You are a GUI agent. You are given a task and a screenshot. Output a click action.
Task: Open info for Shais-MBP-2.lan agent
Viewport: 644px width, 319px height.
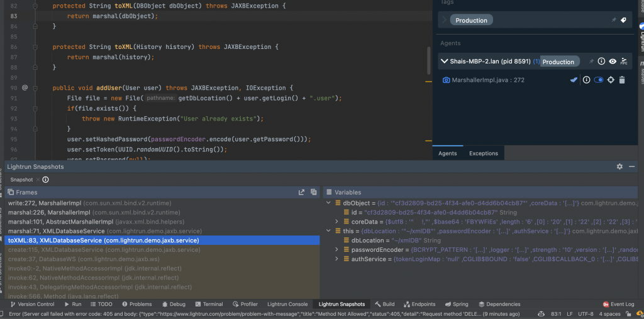[x=601, y=62]
